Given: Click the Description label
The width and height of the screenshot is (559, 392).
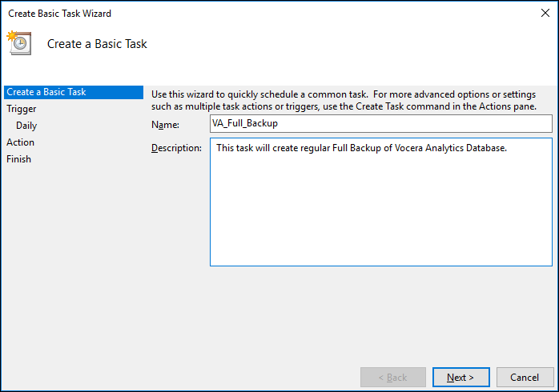Looking at the screenshot, I should (x=176, y=149).
